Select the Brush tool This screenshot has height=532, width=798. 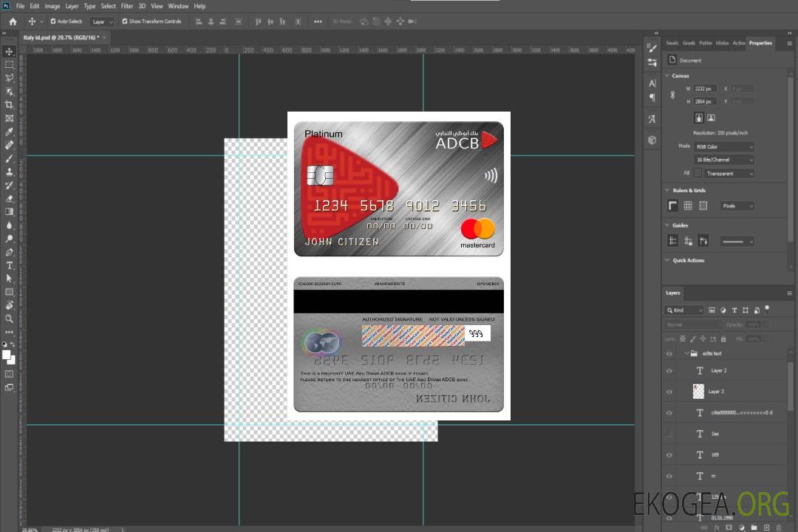pyautogui.click(x=9, y=158)
